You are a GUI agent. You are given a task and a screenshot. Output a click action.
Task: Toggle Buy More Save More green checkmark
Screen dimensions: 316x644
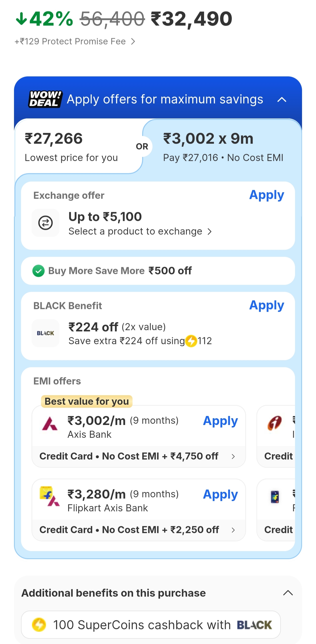coord(38,271)
